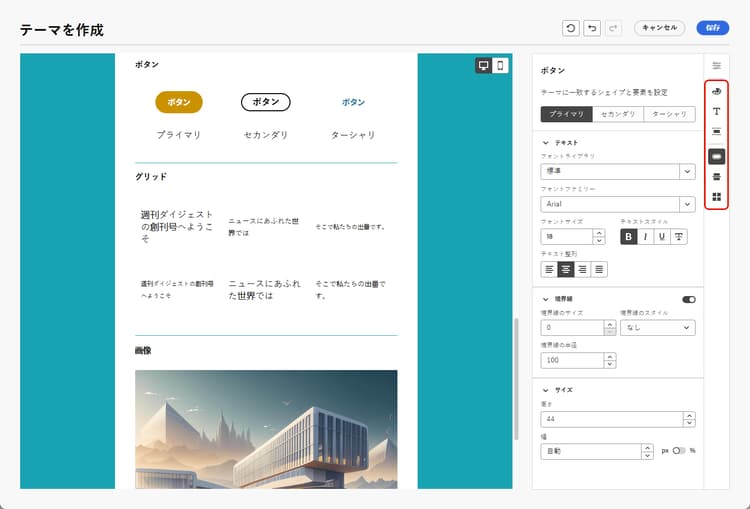Click the テーマを作成 page title

pos(62,30)
